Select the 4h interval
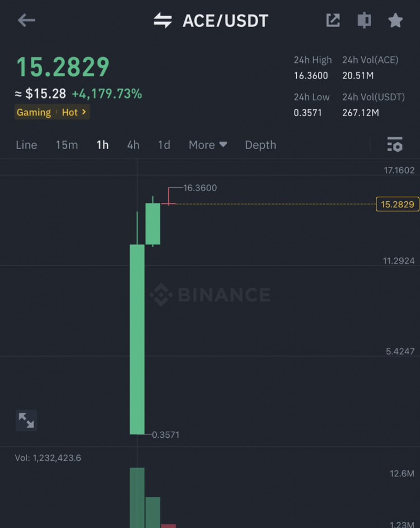Viewport: 420px width, 528px height. [x=133, y=145]
